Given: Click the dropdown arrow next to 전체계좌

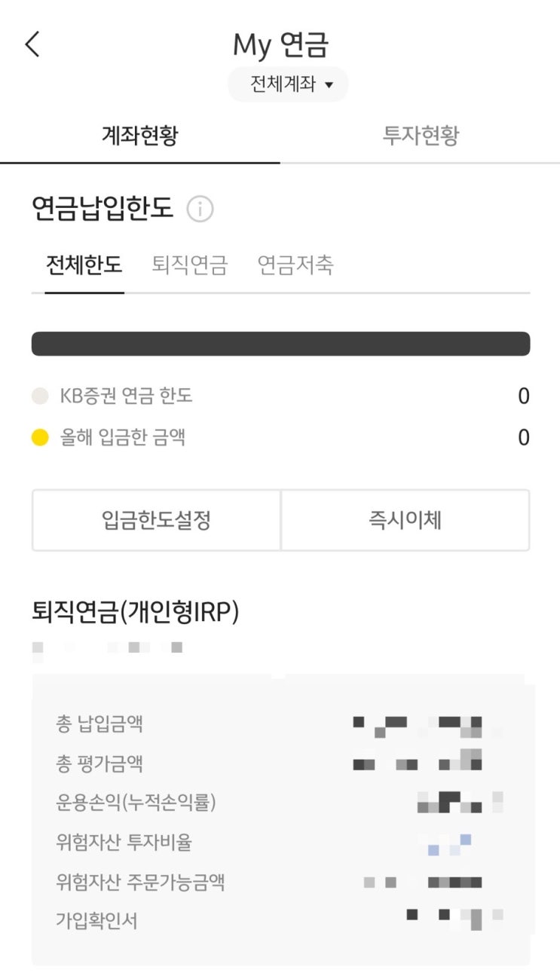Looking at the screenshot, I should pos(329,85).
